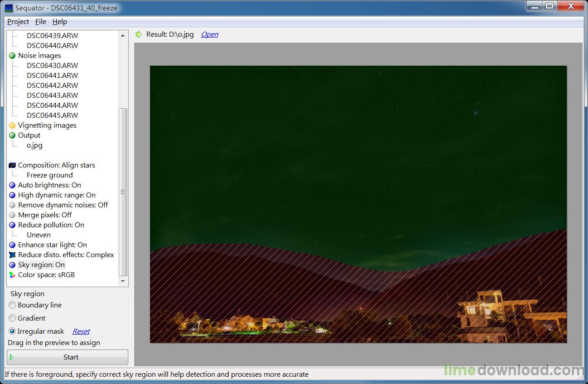588x384 pixels.
Task: Open the Project menu
Action: click(18, 22)
